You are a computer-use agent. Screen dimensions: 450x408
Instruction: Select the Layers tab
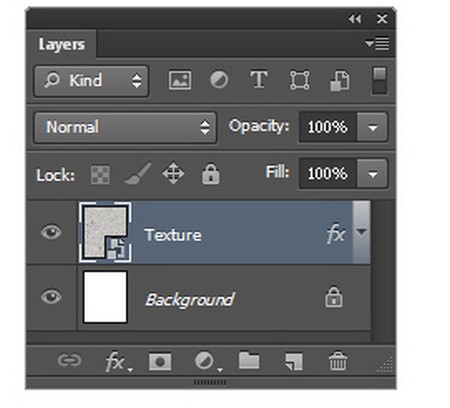62,44
